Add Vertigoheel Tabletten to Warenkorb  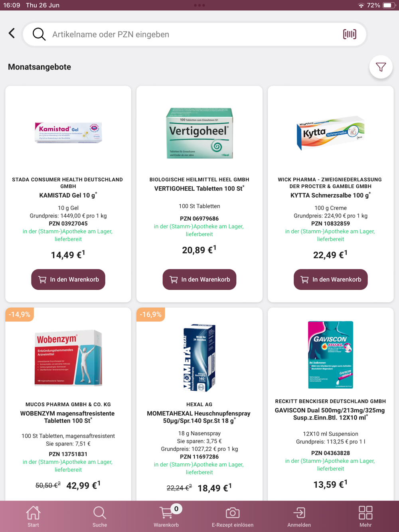tap(199, 279)
